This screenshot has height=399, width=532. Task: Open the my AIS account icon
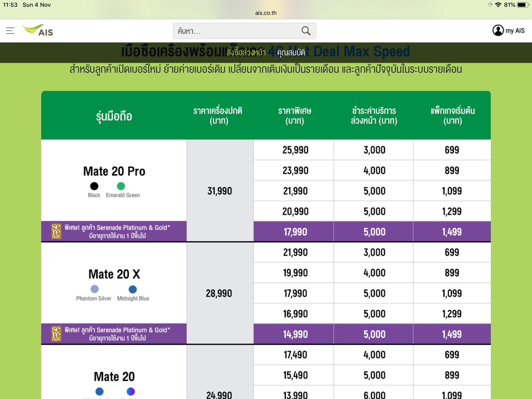(498, 31)
